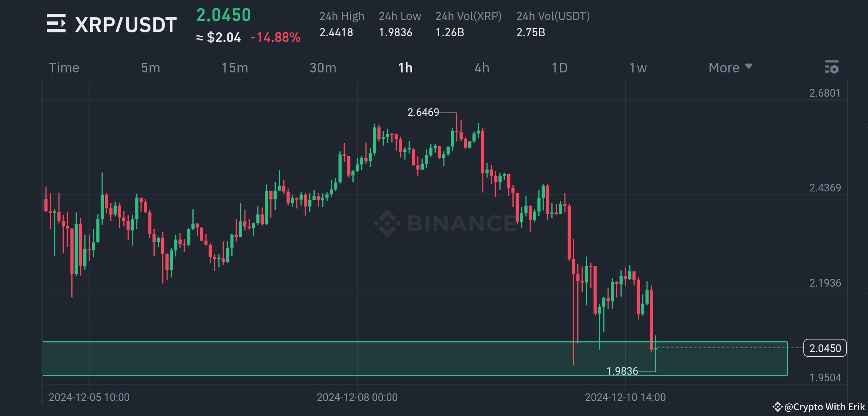Screen dimensions: 868x416
Task: Click the green support zone rectangle
Action: tap(270, 358)
